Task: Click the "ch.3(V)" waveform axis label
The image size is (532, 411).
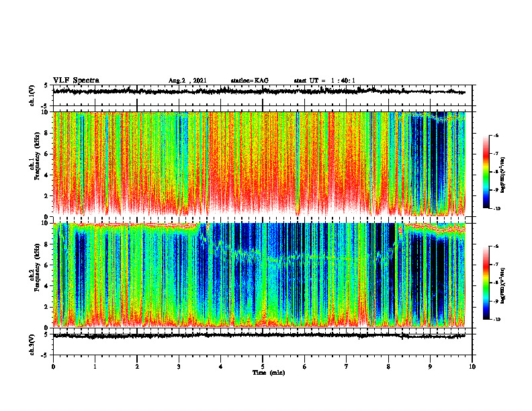Action: point(32,345)
